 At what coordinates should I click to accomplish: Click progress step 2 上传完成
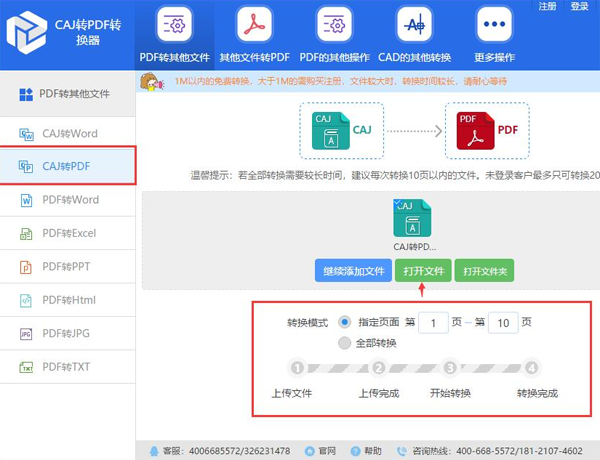click(x=378, y=368)
